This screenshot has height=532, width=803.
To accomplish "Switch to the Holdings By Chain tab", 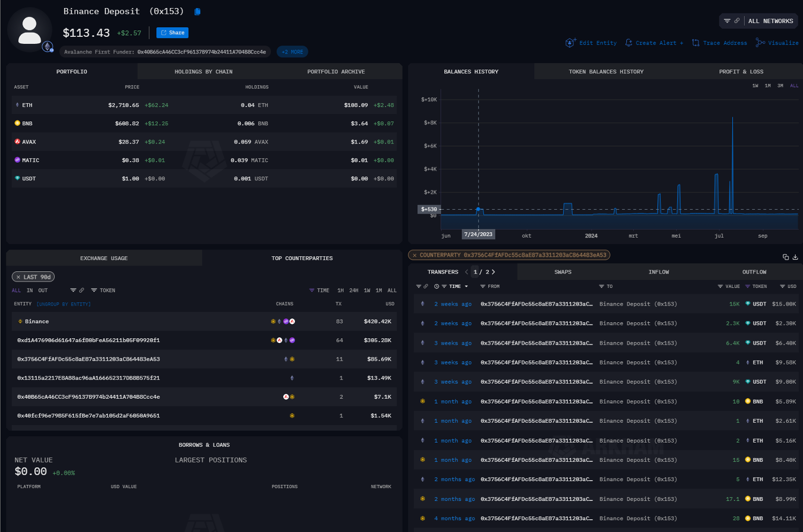I will pyautogui.click(x=203, y=72).
